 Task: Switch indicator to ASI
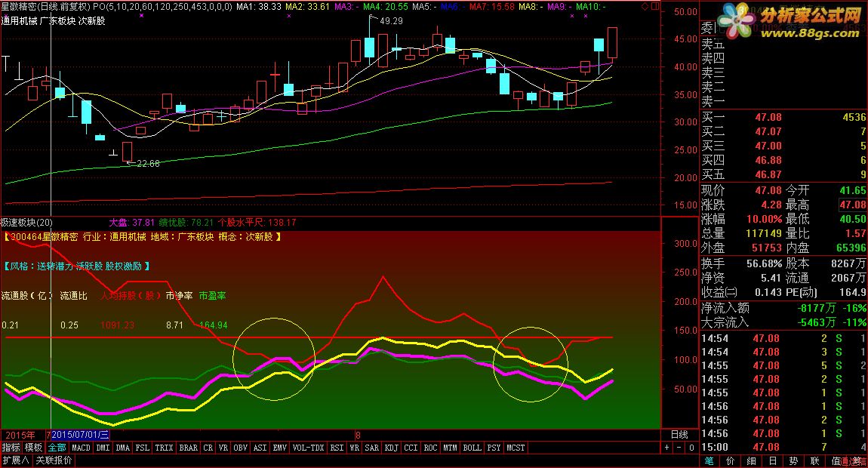click(x=260, y=448)
